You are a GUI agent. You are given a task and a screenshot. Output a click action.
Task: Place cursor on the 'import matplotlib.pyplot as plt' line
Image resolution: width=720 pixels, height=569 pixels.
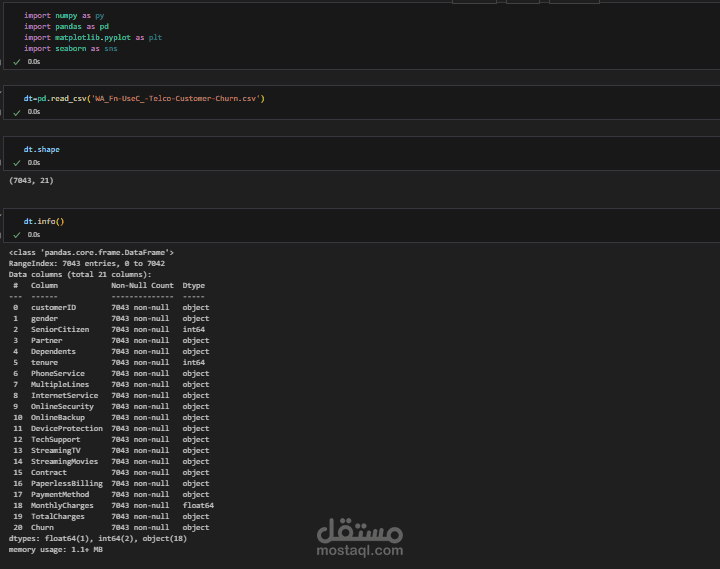coord(93,38)
